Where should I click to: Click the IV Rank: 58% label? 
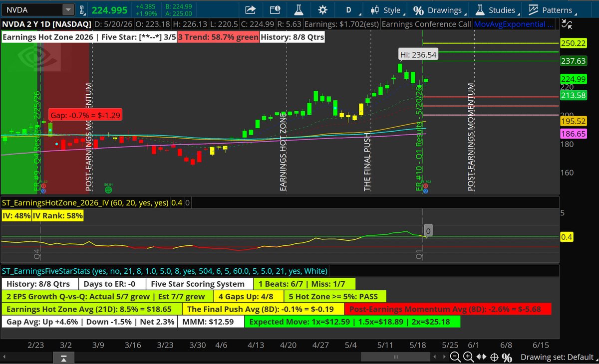tap(57, 215)
